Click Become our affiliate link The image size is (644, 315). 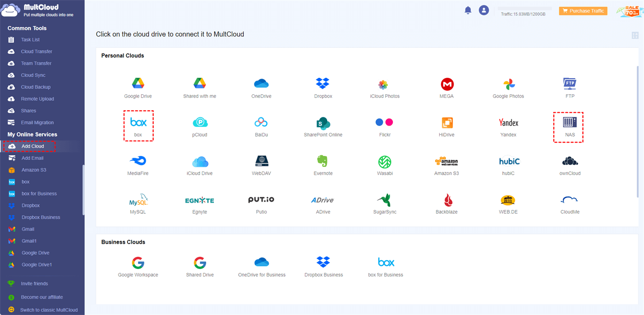[x=42, y=297]
